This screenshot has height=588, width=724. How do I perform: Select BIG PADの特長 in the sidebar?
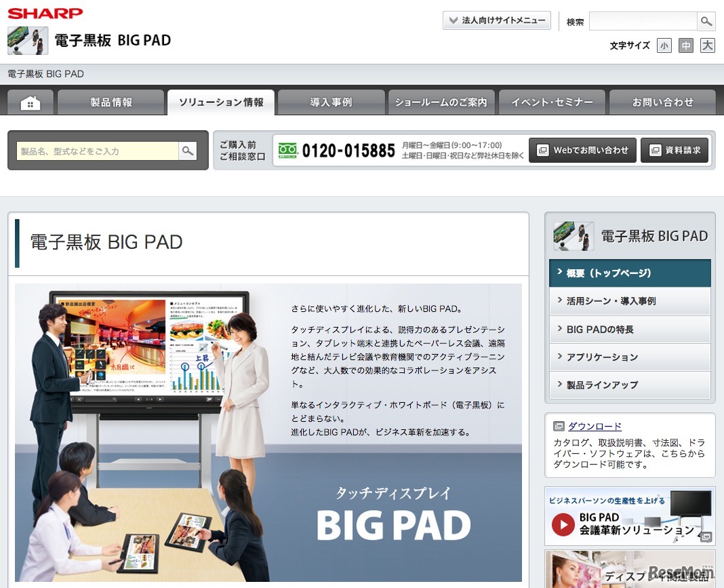(630, 330)
